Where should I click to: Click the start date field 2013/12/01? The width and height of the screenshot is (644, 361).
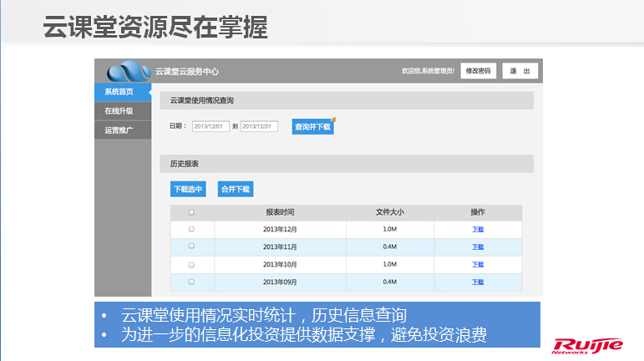click(x=210, y=126)
